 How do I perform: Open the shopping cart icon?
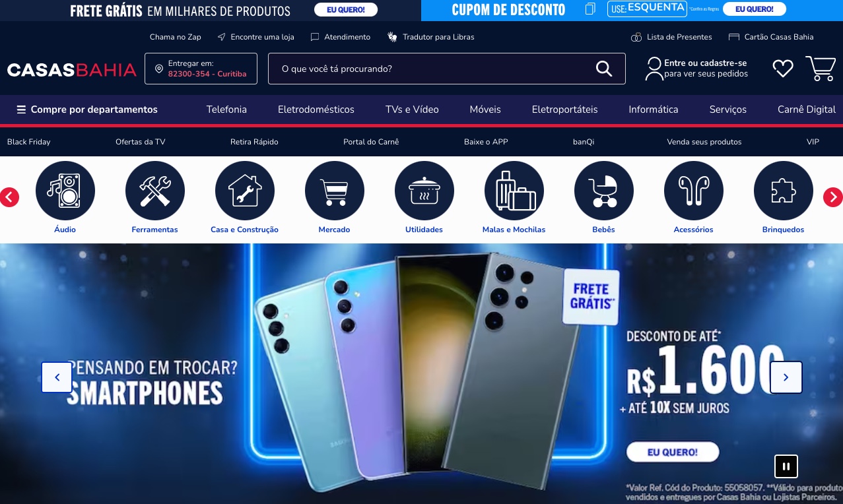coord(821,69)
